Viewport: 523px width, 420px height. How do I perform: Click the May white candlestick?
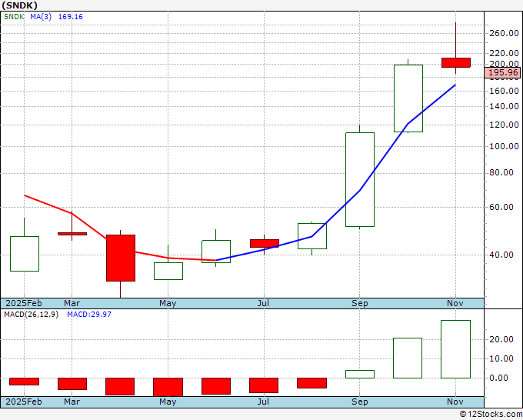(168, 271)
